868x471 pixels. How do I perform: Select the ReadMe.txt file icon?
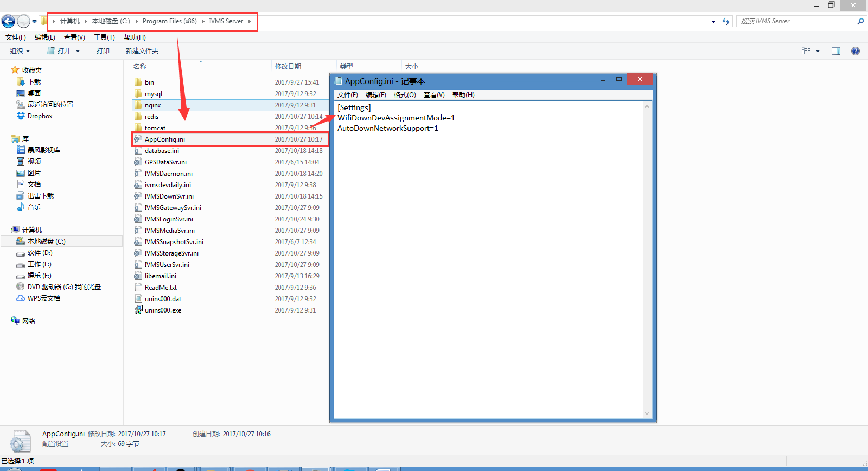pyautogui.click(x=138, y=288)
